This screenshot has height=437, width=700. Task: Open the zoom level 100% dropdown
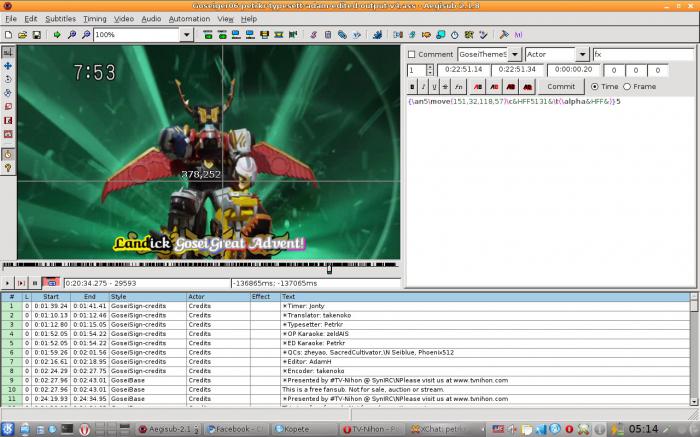pos(187,34)
